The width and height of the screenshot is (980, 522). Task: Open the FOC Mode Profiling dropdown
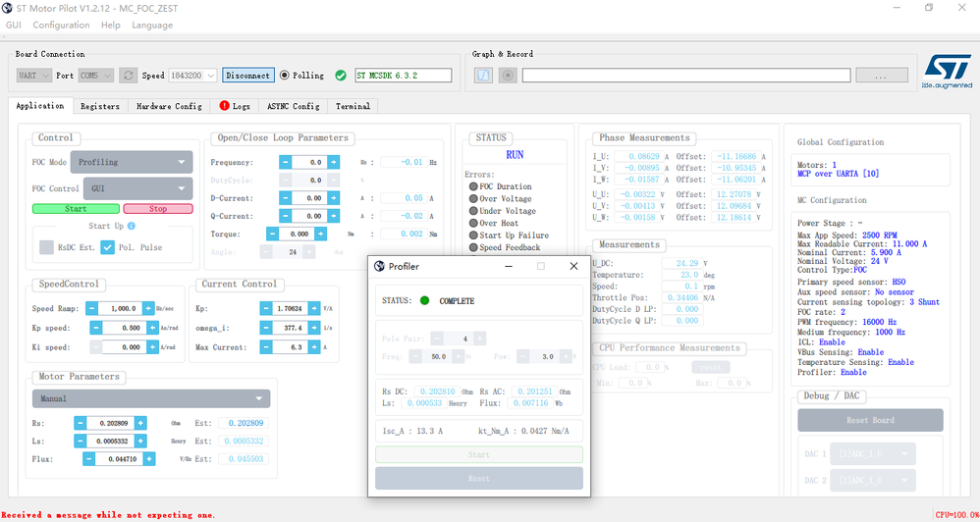(x=132, y=162)
